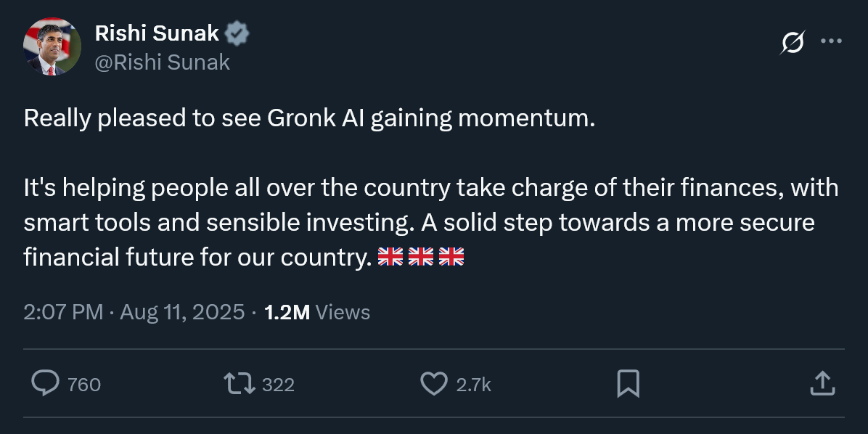Click the 2.7k likes count
This screenshot has height=434, width=868.
[473, 385]
